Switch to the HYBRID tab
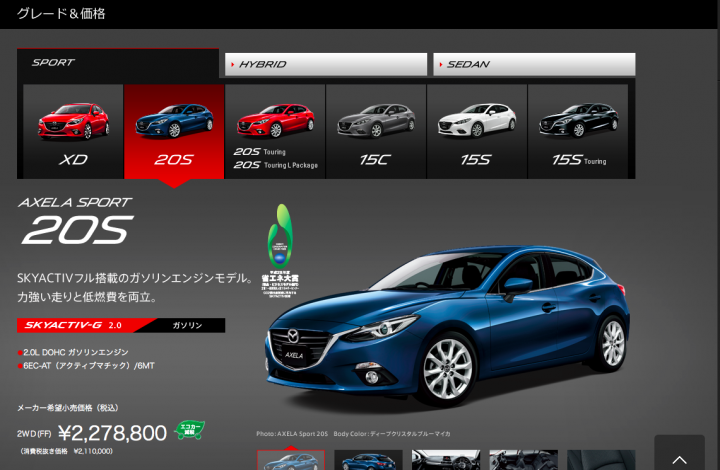The width and height of the screenshot is (720, 470). click(x=326, y=64)
